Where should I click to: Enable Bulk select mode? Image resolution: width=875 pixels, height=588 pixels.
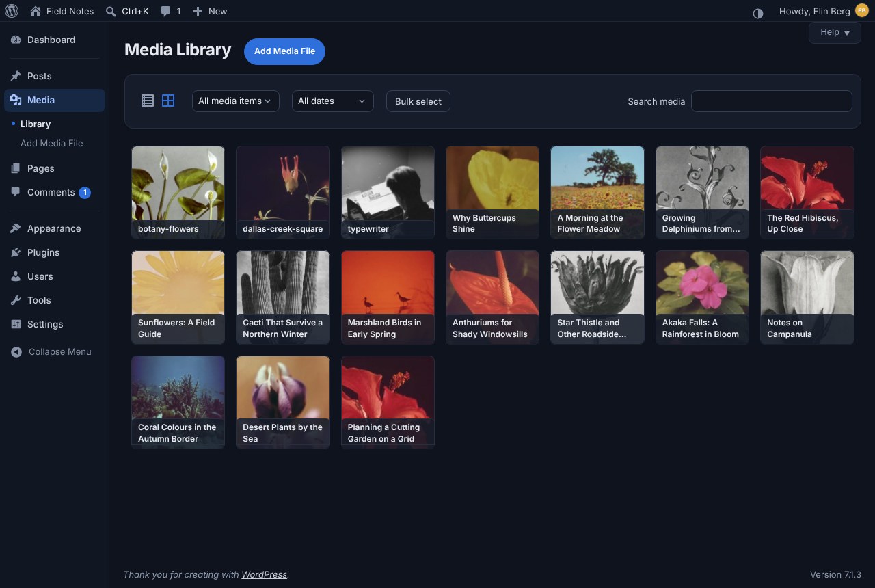click(x=418, y=101)
